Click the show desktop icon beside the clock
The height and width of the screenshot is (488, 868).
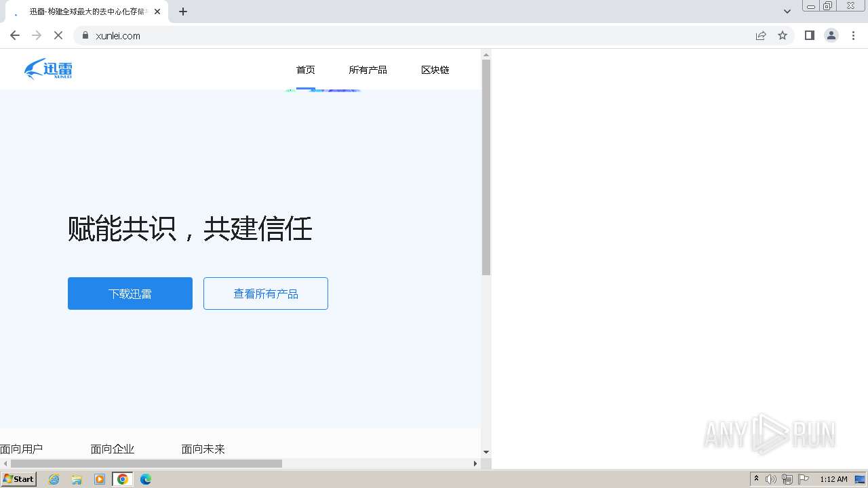860,479
